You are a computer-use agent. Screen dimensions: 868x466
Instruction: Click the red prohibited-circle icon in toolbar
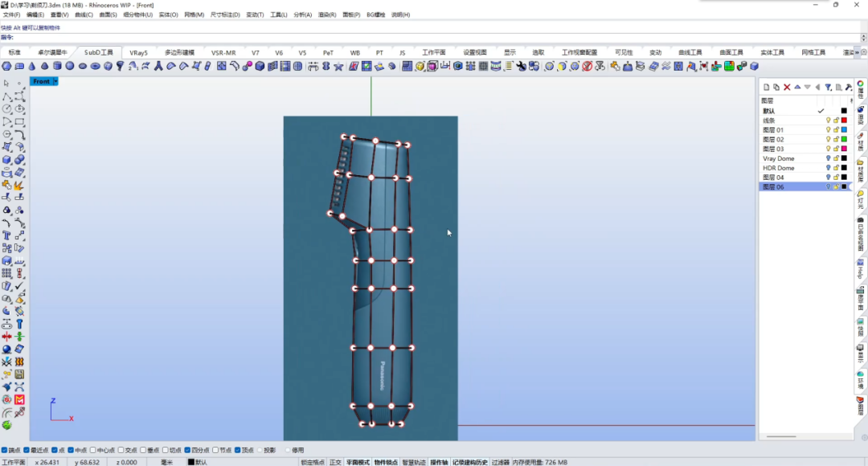(x=588, y=67)
